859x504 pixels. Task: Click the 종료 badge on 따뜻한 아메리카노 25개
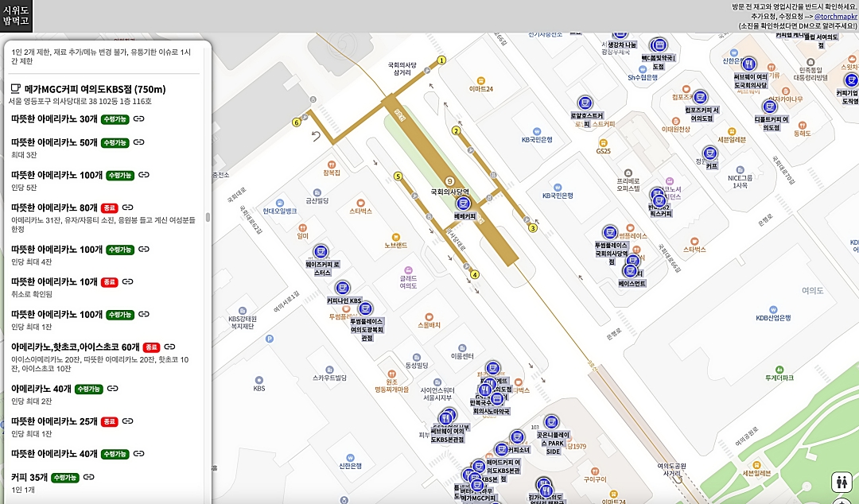pyautogui.click(x=110, y=422)
